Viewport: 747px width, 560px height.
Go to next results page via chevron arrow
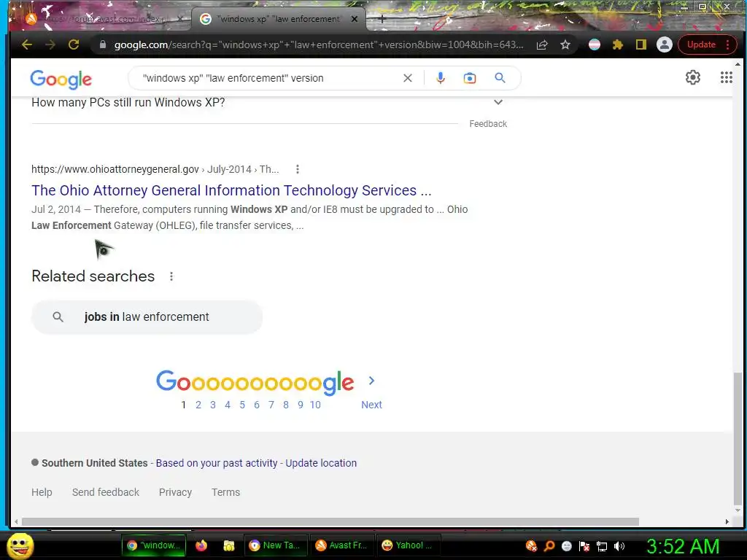(371, 381)
